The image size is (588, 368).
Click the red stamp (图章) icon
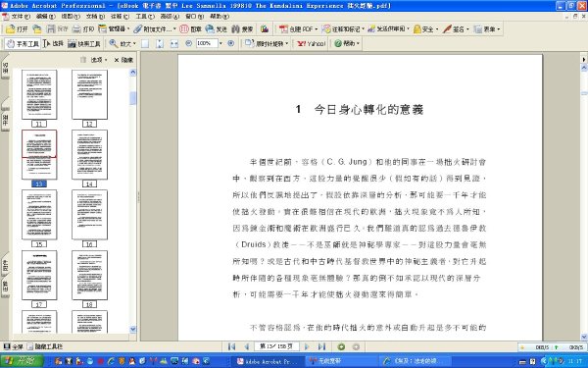click(184, 28)
